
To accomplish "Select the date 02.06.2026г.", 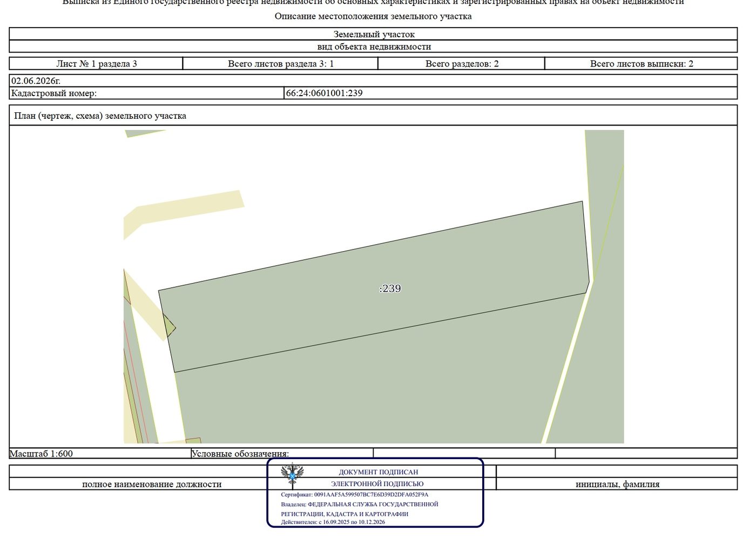I will [x=36, y=80].
